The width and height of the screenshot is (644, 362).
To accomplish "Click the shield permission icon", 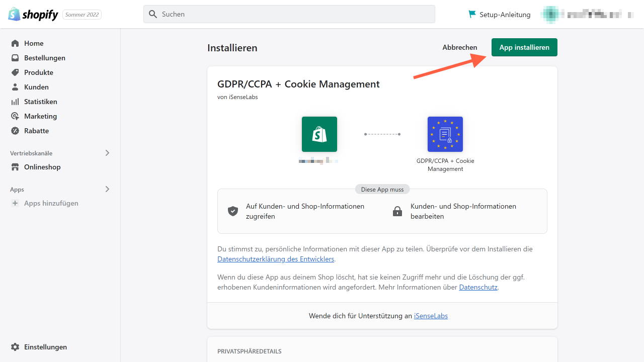I will pyautogui.click(x=233, y=211).
